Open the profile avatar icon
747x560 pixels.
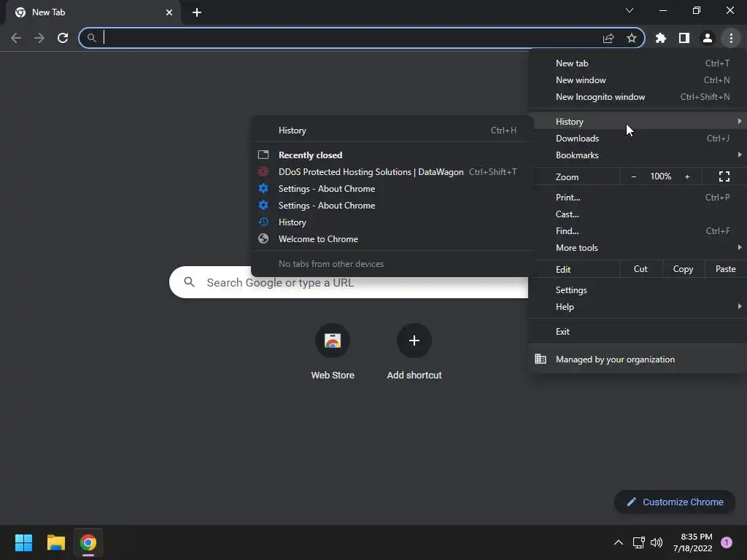tap(708, 38)
